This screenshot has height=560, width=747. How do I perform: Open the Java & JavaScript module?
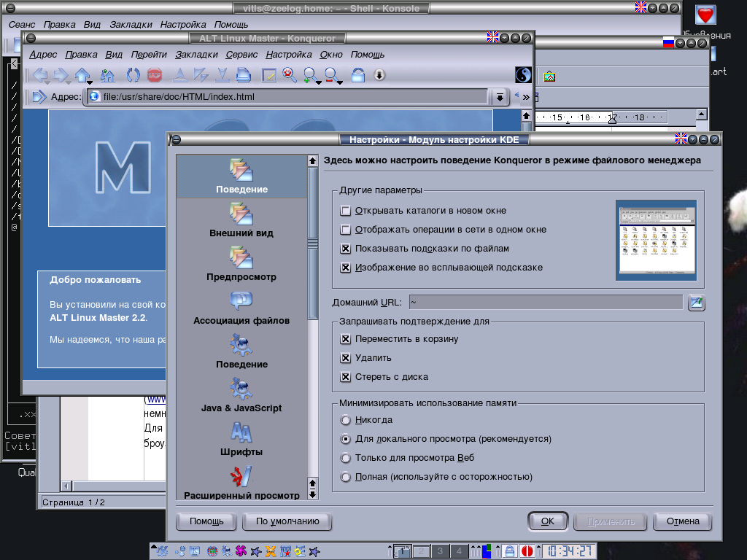[x=241, y=395]
